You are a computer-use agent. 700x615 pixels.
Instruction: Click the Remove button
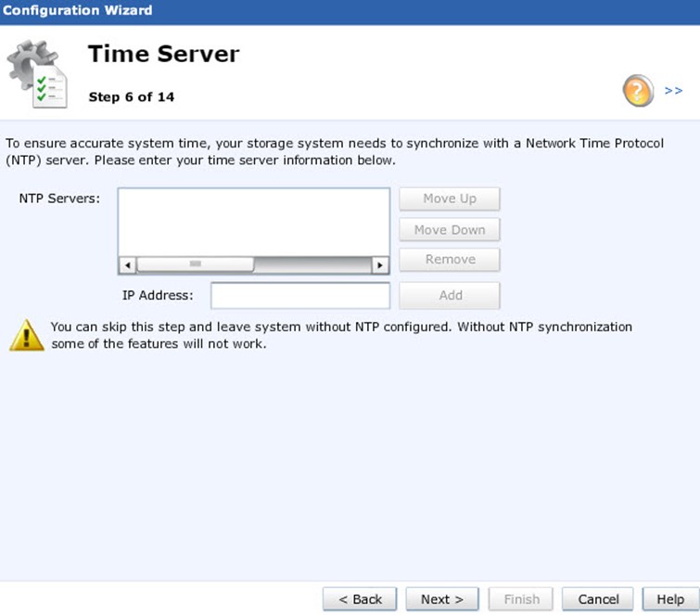tap(450, 260)
